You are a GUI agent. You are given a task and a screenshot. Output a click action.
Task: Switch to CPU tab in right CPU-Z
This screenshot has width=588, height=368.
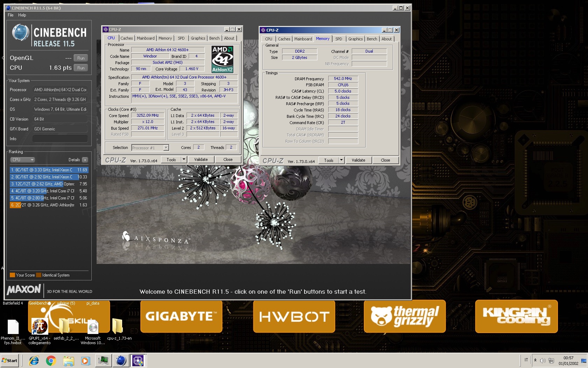click(269, 39)
